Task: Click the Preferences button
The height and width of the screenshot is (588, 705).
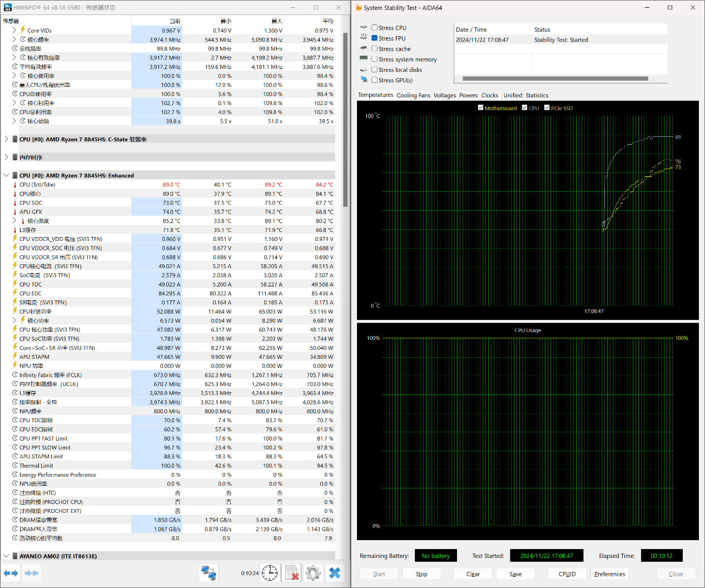Action: tap(609, 574)
